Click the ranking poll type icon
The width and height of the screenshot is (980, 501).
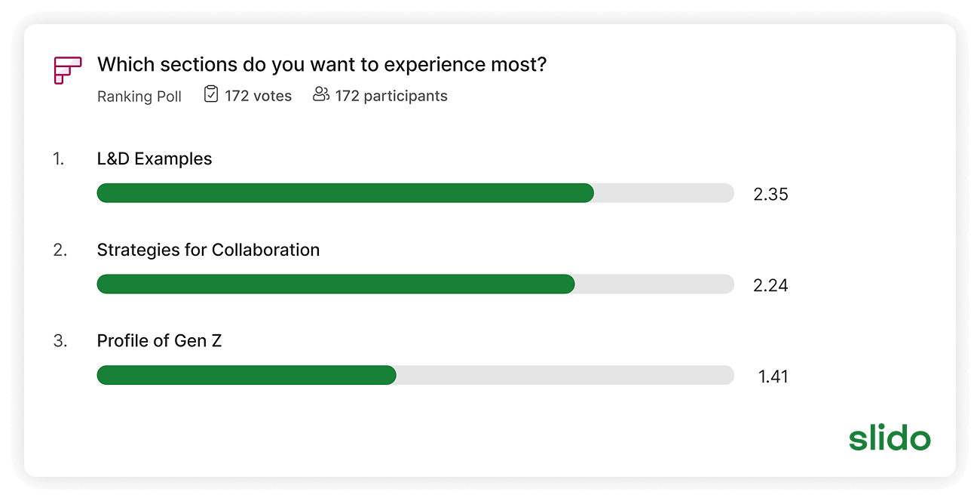pyautogui.click(x=67, y=70)
